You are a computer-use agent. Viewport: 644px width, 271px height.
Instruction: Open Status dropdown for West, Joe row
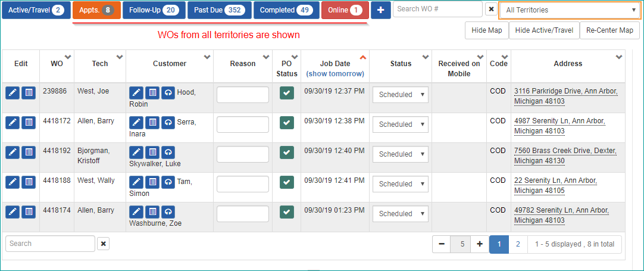[x=400, y=95]
